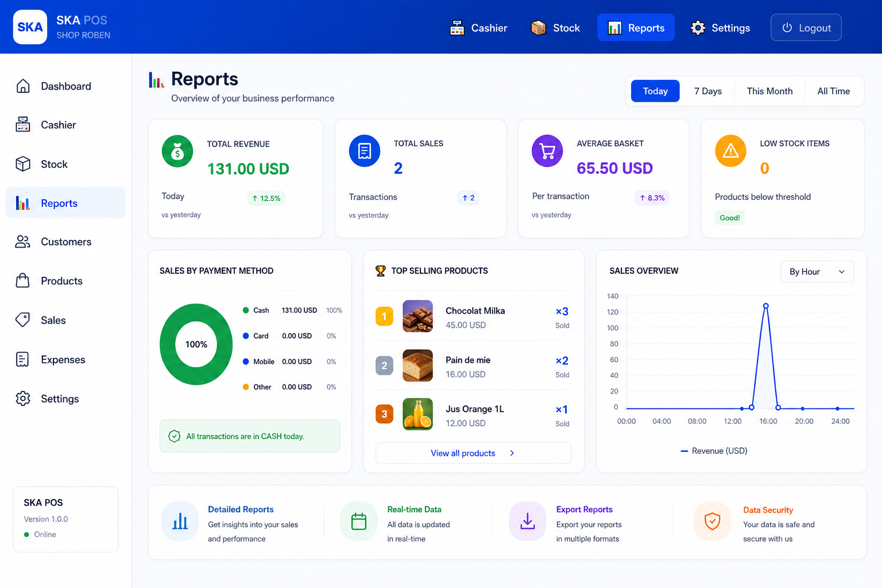Click the Stock box icon in sidebar
882x588 pixels.
(x=23, y=164)
